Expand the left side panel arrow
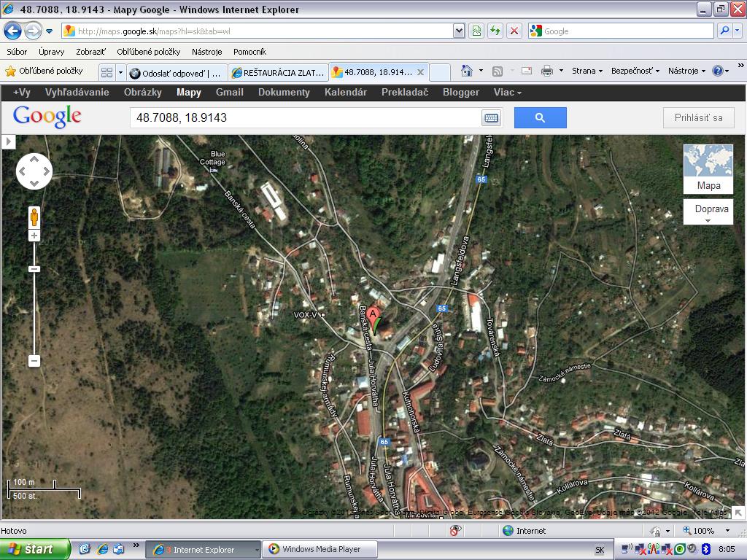747x560 pixels. coord(9,141)
